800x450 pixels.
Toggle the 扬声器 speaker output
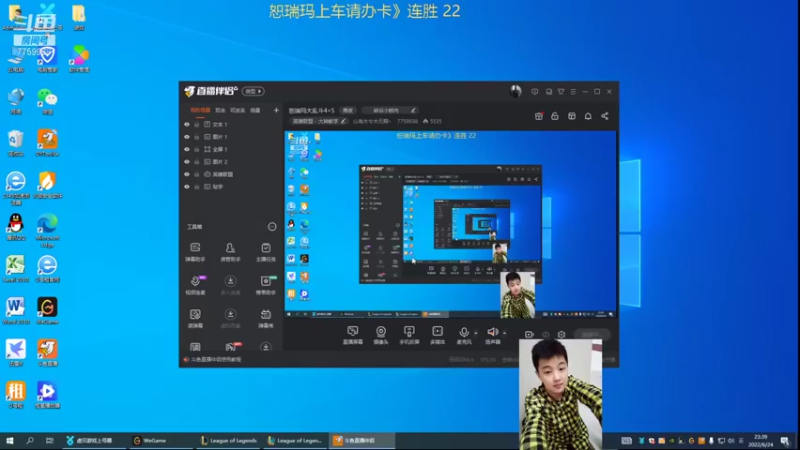(x=492, y=335)
